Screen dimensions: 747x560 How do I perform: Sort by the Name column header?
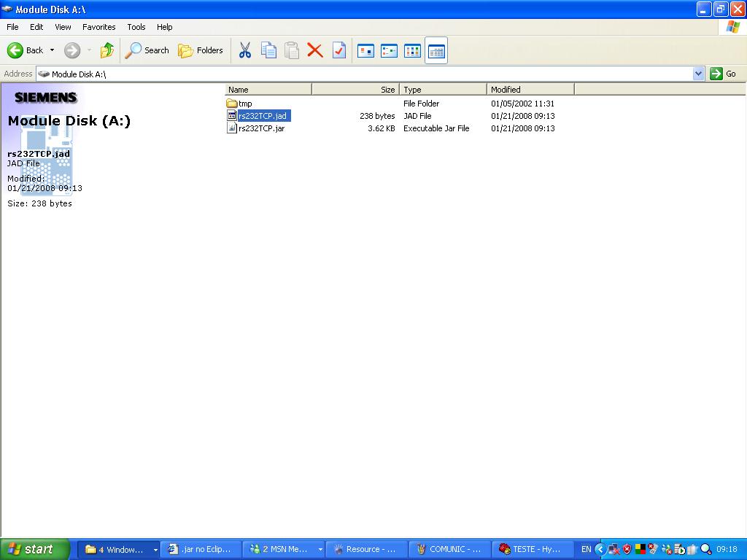coord(268,90)
